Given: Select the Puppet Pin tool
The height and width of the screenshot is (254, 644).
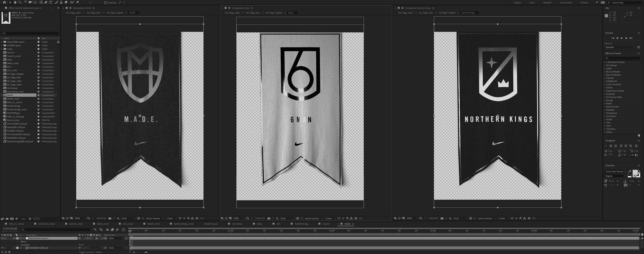Looking at the screenshot, I should (x=78, y=2).
